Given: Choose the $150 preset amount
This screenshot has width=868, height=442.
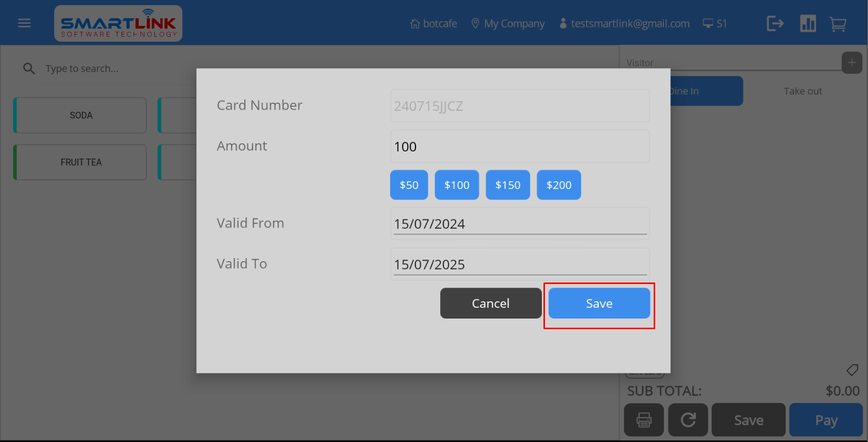Looking at the screenshot, I should (x=507, y=185).
